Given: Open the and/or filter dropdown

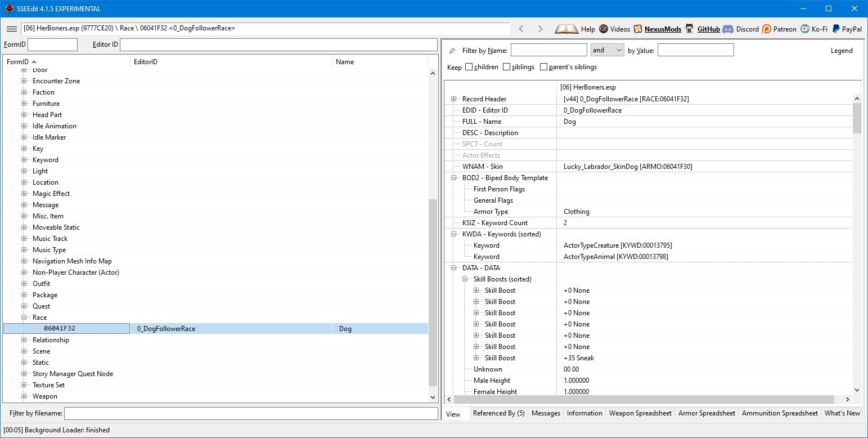Looking at the screenshot, I should pos(607,50).
